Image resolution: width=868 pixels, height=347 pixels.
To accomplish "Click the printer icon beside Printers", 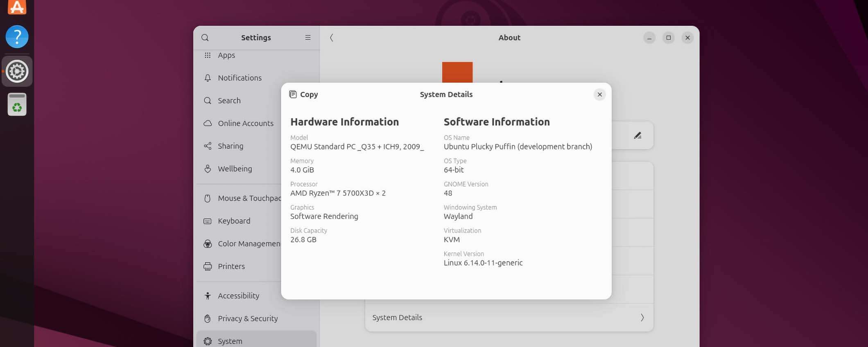I will click(208, 266).
